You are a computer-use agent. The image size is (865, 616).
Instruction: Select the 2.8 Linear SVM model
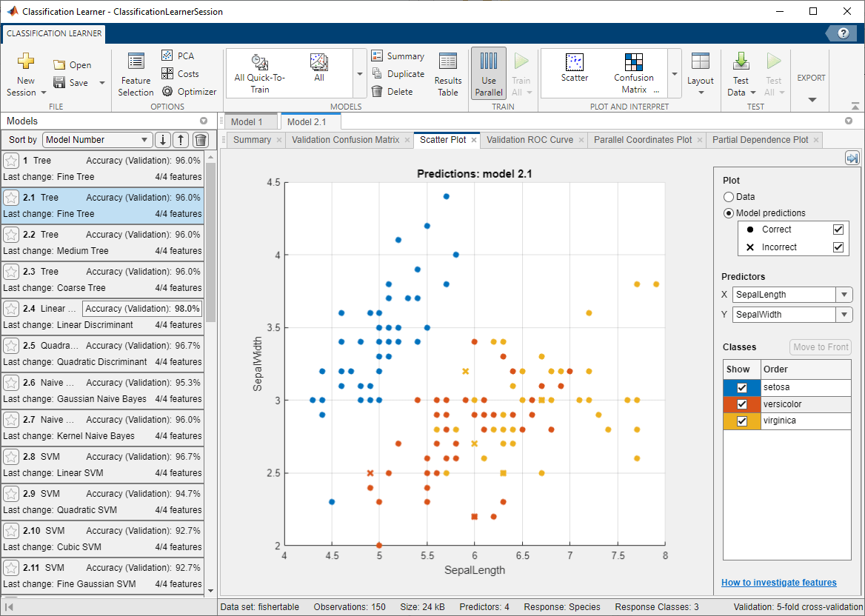102,464
